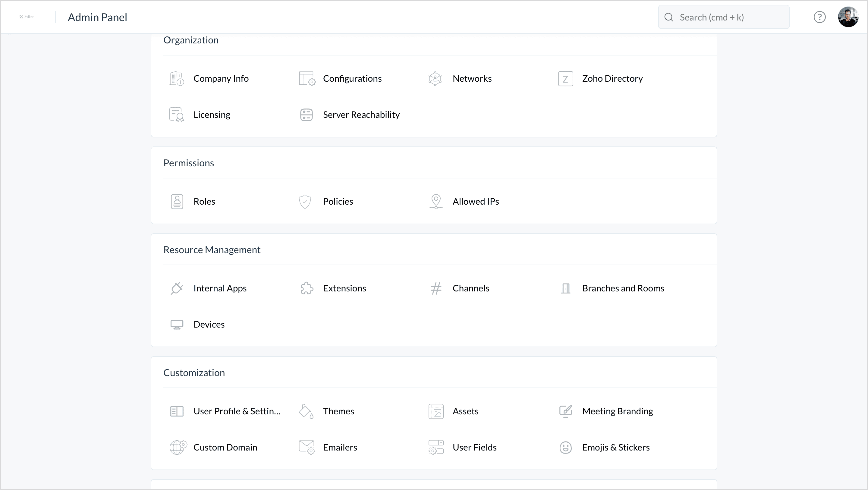Open the Emojis & Stickers smiley icon
This screenshot has height=490, width=868.
pos(565,448)
